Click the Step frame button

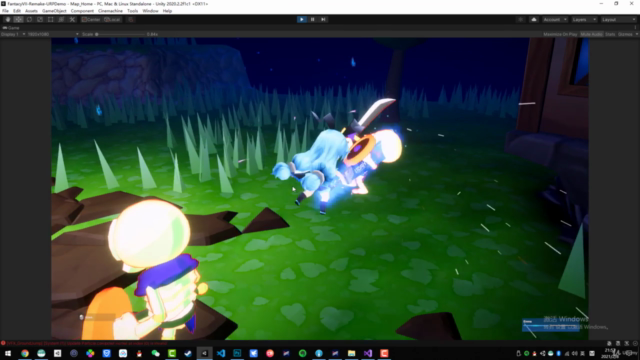323,20
